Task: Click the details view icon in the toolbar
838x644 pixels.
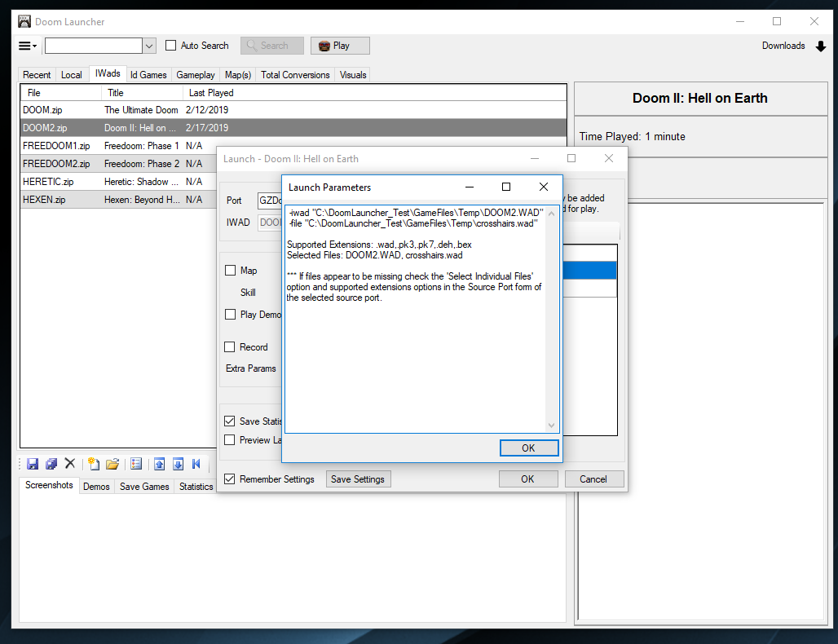Action: coord(135,463)
